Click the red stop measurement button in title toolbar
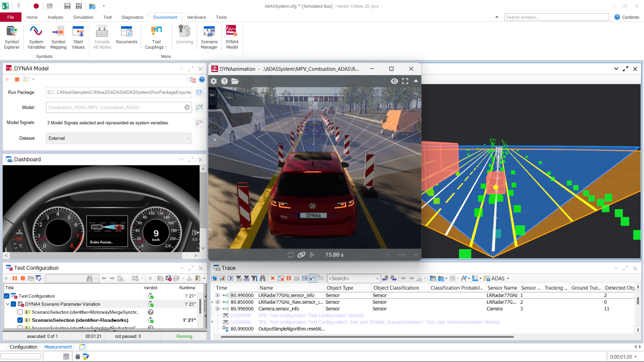The height and width of the screenshot is (362, 644). [x=36, y=6]
